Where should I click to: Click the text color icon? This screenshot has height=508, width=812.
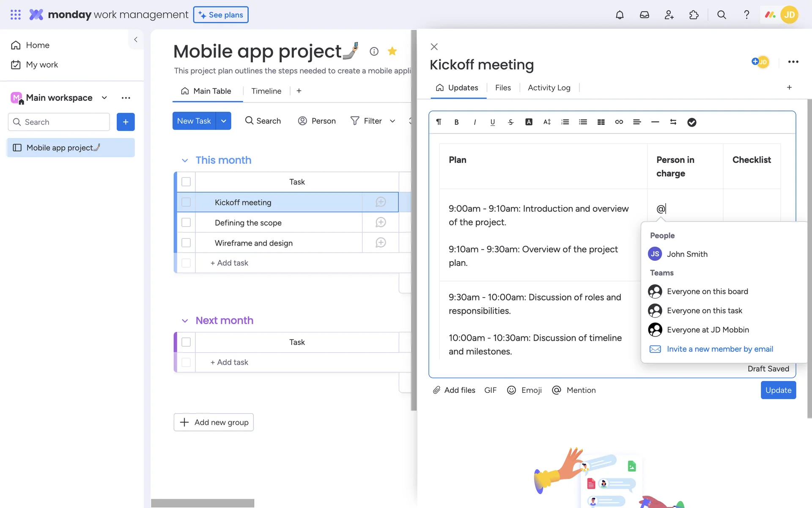pos(529,122)
